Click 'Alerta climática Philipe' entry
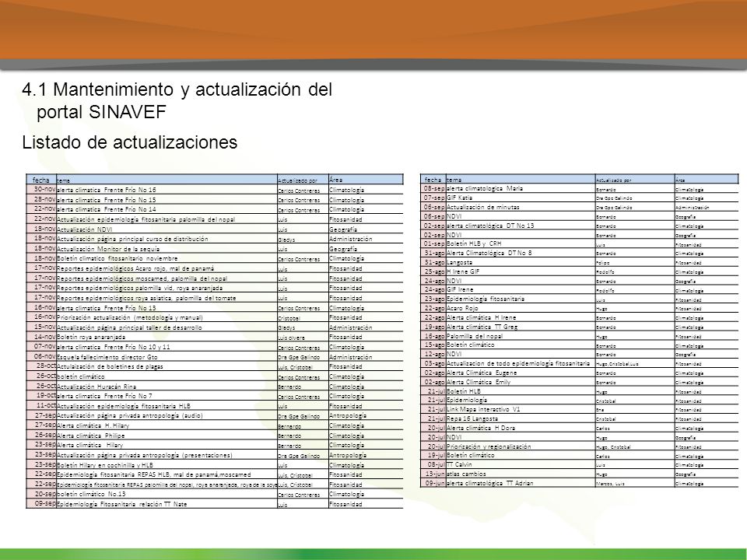This screenshot has height=560, width=747. tap(90, 436)
